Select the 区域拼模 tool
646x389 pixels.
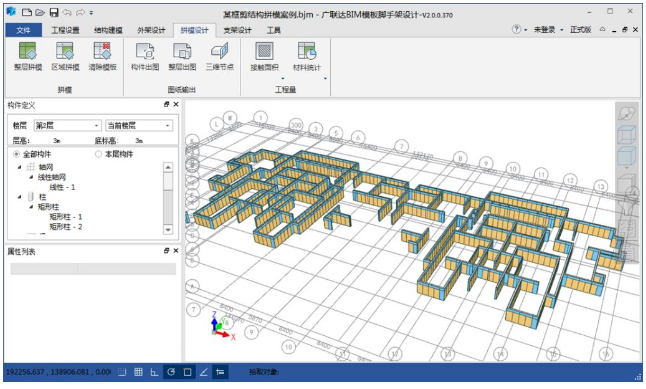click(65, 51)
